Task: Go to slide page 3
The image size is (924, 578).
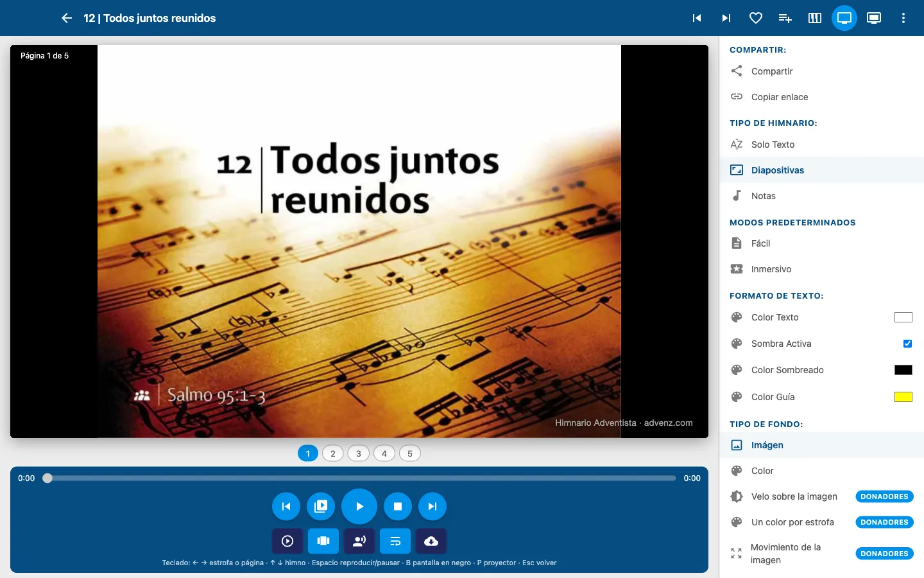Action: click(x=359, y=453)
